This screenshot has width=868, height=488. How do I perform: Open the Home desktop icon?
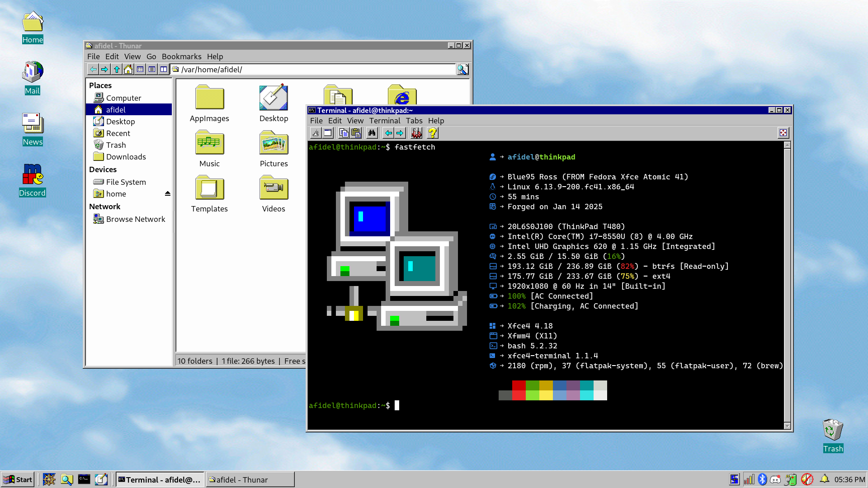pos(33,28)
